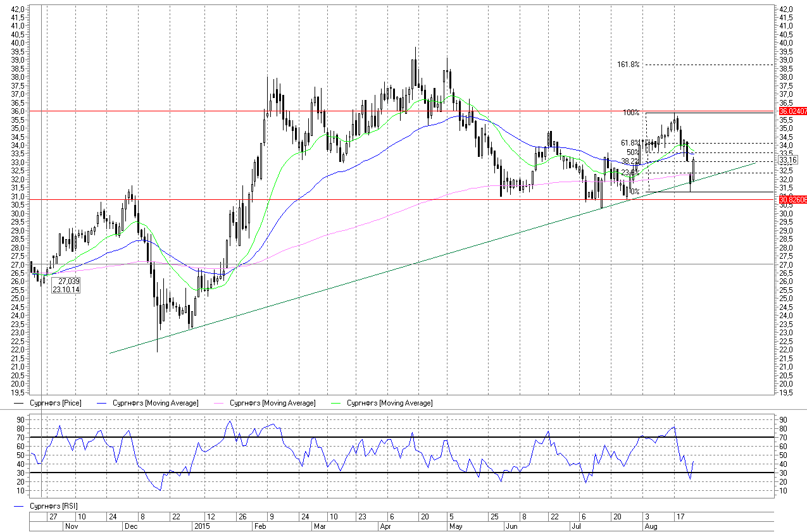
Task: Click the red 30.82606 price label
Action: coord(792,200)
